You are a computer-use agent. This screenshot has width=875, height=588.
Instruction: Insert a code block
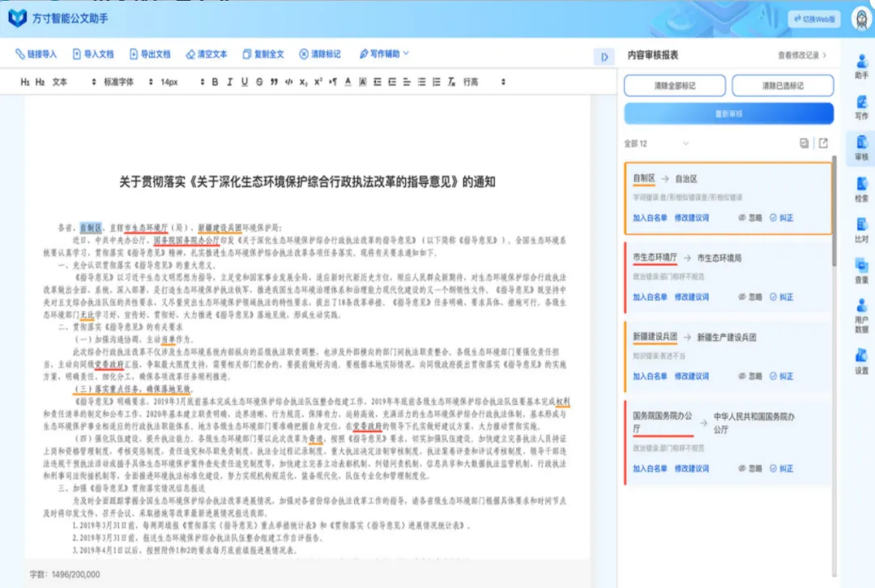288,82
